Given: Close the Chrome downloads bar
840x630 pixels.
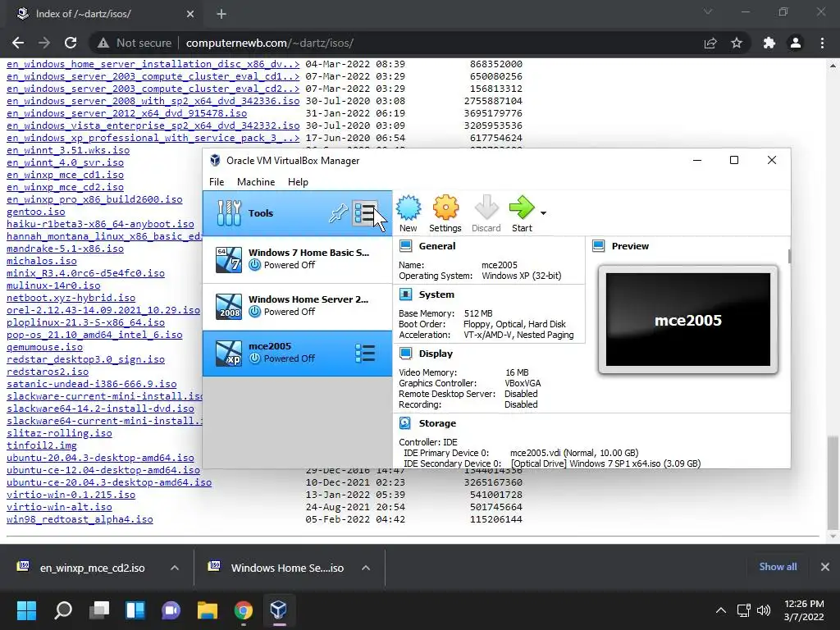Looking at the screenshot, I should [825, 567].
